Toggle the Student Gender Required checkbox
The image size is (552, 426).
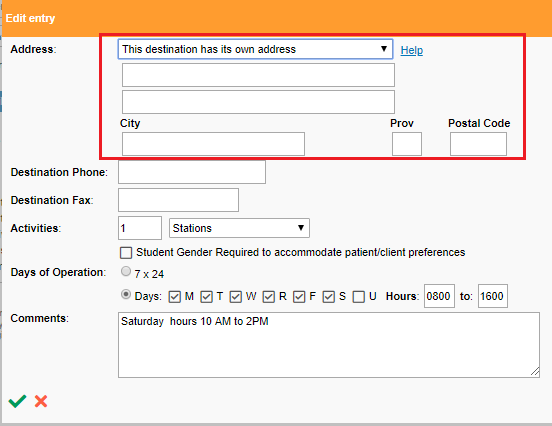click(x=126, y=253)
